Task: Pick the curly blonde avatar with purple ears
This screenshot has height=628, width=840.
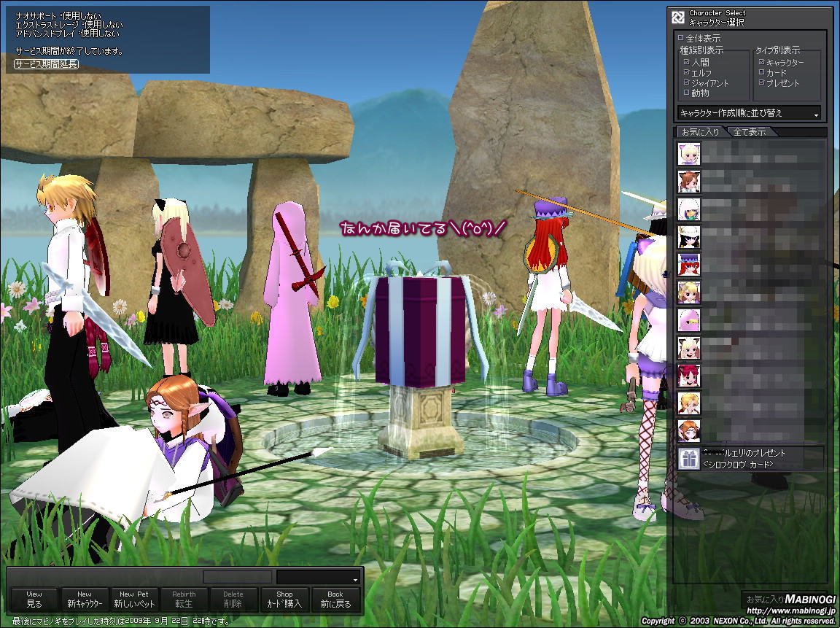Action: pos(689,292)
